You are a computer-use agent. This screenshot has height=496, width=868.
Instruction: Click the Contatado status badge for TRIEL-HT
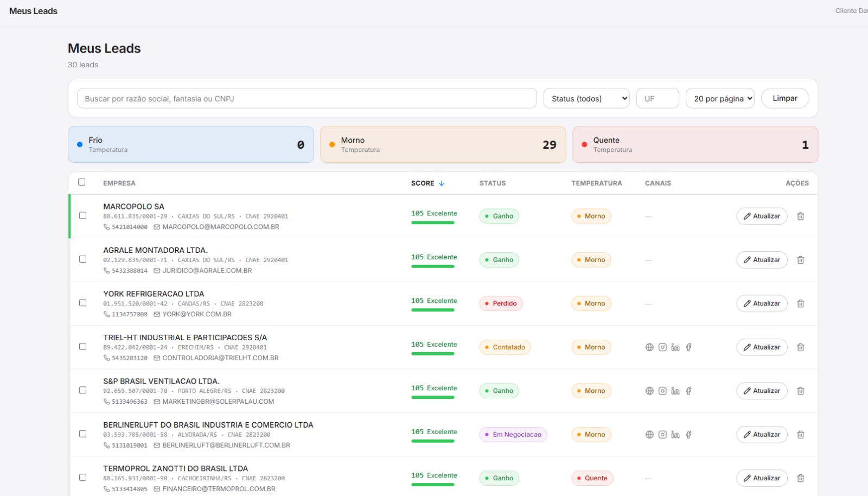[505, 347]
